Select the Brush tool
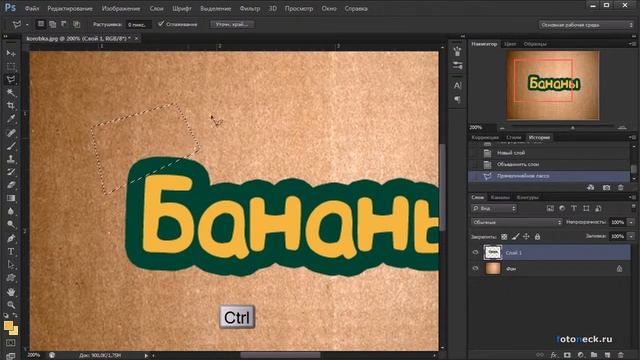The image size is (640, 360). [x=11, y=146]
